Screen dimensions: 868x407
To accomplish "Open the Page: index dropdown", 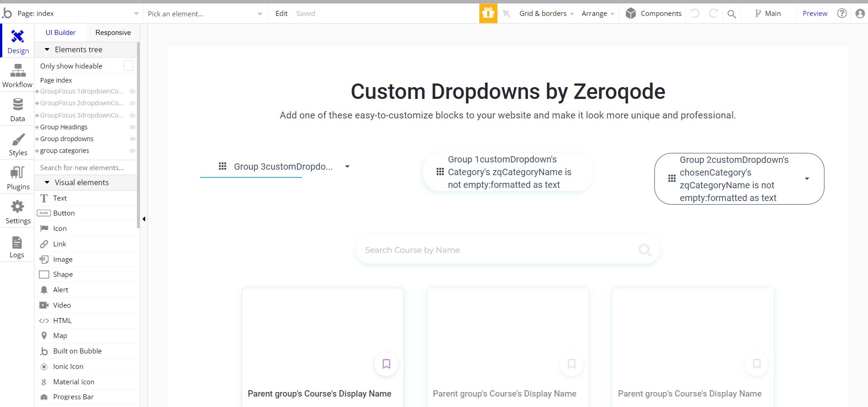I will (78, 14).
